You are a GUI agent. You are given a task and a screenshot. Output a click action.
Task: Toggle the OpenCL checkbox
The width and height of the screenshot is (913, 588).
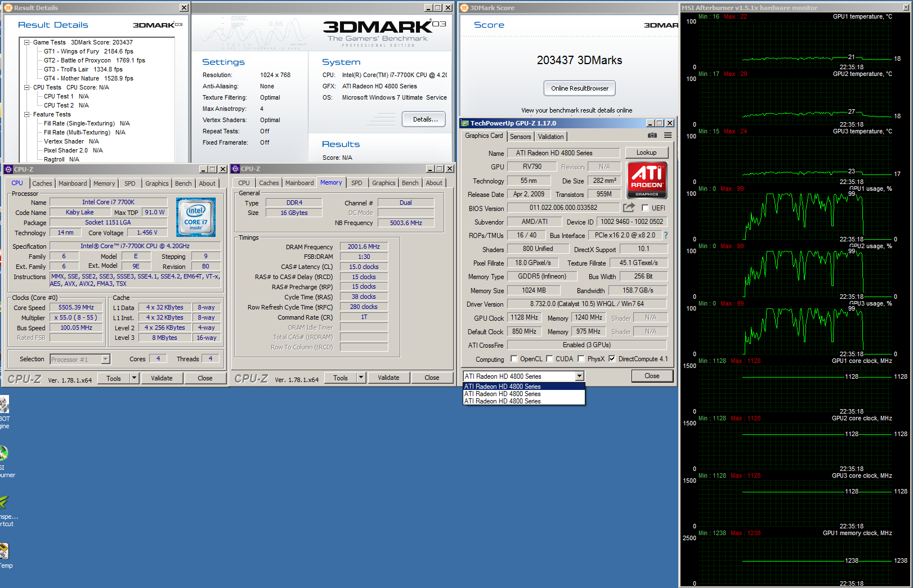[x=514, y=359]
